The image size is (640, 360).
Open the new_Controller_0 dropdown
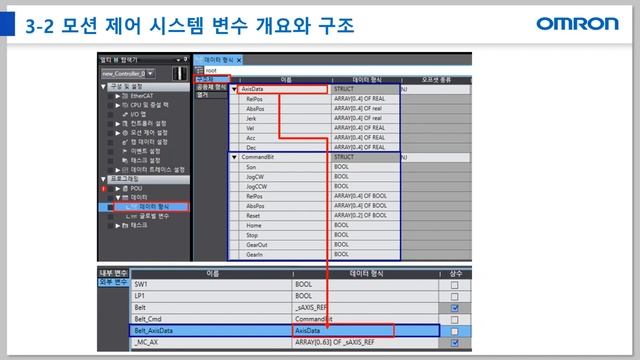pyautogui.click(x=151, y=73)
